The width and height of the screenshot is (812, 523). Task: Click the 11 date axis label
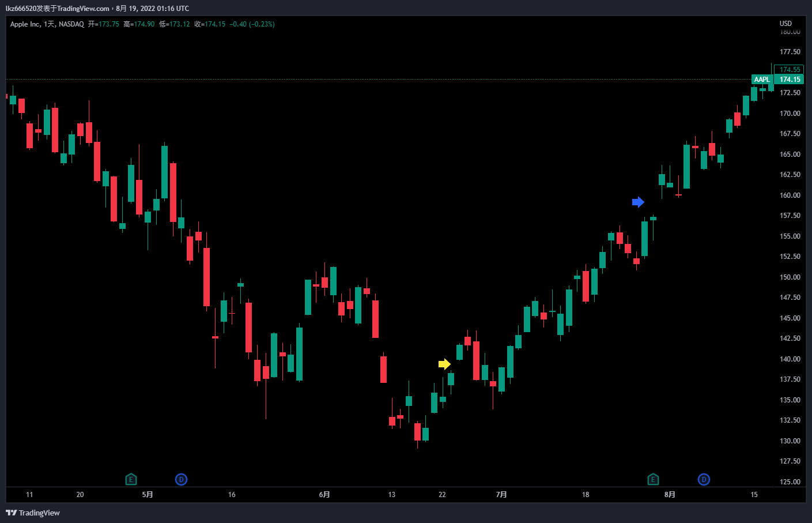pos(29,495)
